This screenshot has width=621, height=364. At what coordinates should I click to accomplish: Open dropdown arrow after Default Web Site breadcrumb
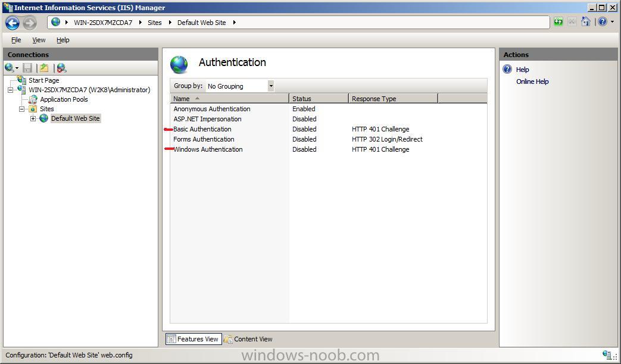click(235, 23)
